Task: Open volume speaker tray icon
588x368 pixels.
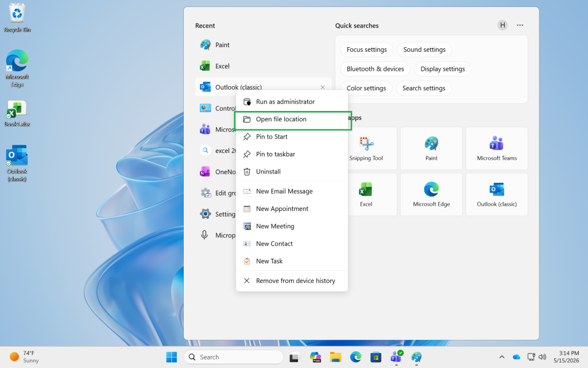Action: 542,357
